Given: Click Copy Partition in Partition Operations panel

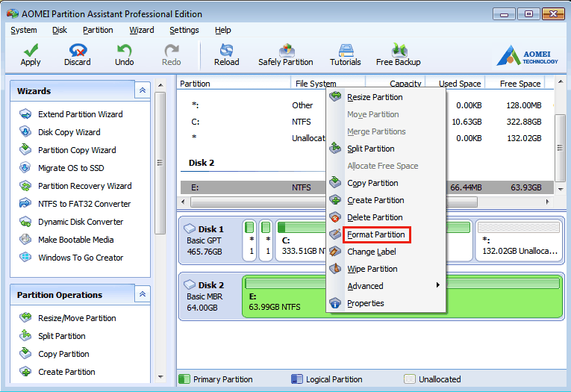Looking at the screenshot, I should click(63, 354).
